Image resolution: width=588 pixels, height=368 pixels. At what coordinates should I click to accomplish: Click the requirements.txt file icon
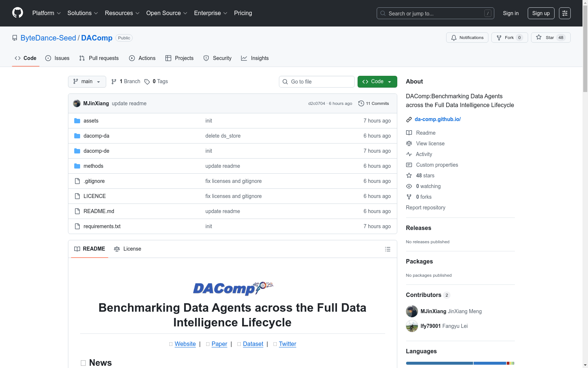point(77,226)
